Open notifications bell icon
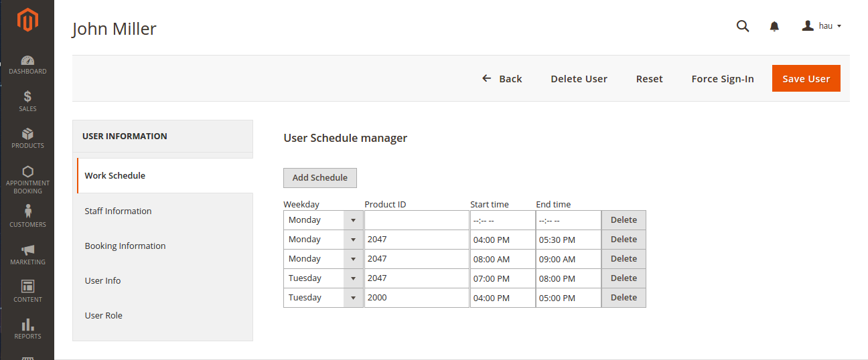The height and width of the screenshot is (360, 868). (x=774, y=26)
